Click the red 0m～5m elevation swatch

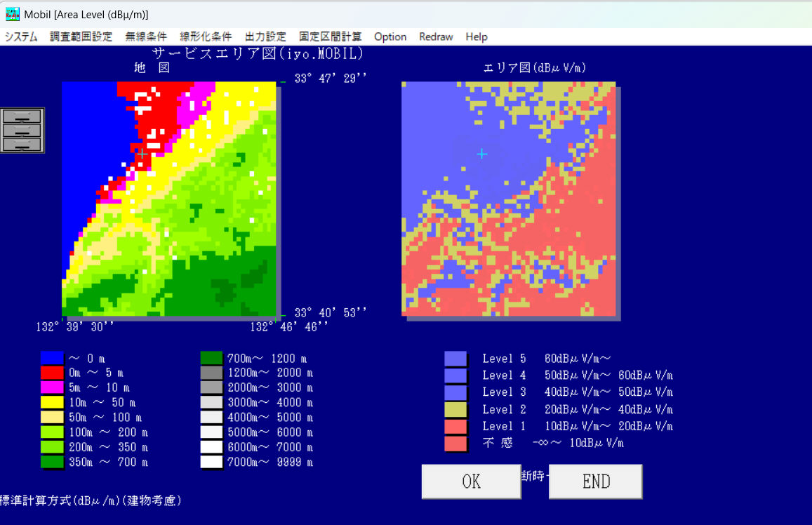tap(52, 373)
